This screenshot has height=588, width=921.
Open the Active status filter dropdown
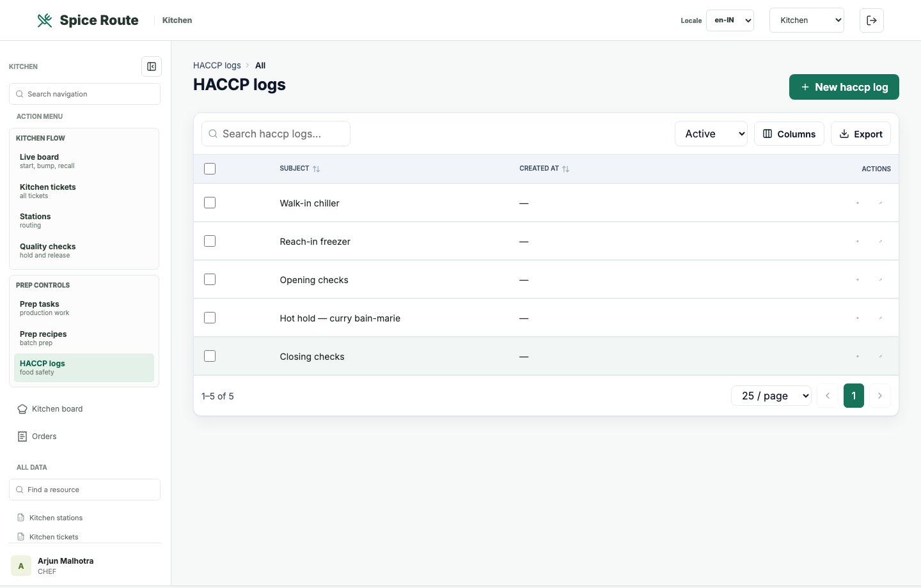tap(711, 134)
